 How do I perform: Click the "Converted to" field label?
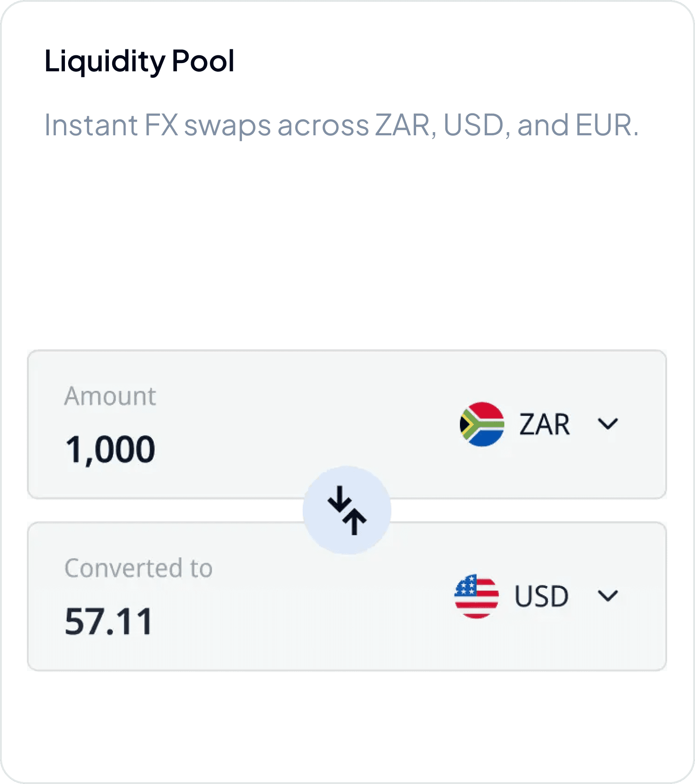pos(139,568)
